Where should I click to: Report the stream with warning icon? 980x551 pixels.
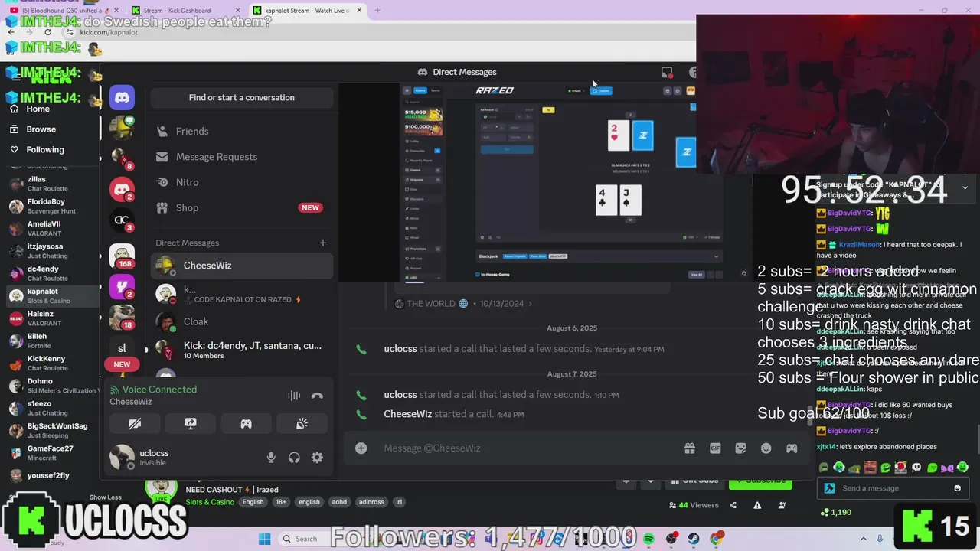click(757, 505)
